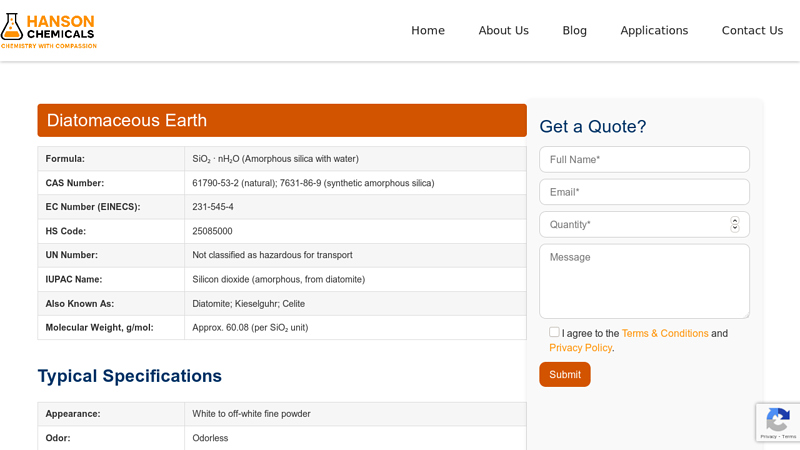This screenshot has height=450, width=800.
Task: Increase quantity with the up arrow
Action: [735, 221]
